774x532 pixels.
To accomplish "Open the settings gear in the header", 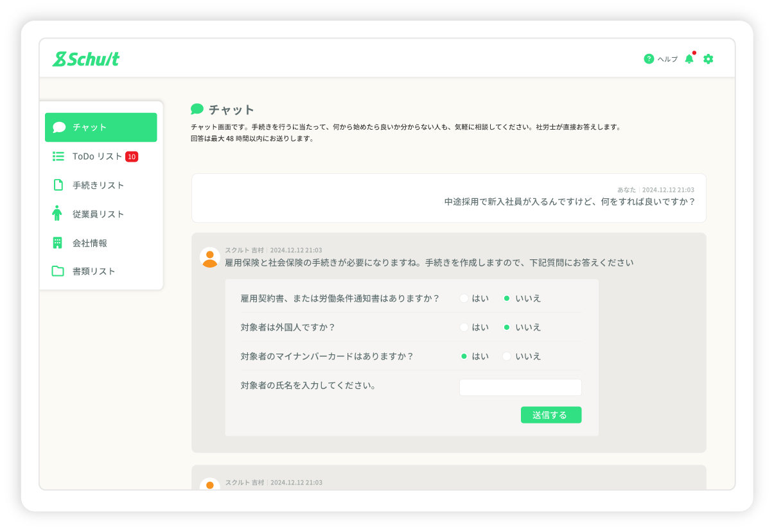I will point(708,58).
